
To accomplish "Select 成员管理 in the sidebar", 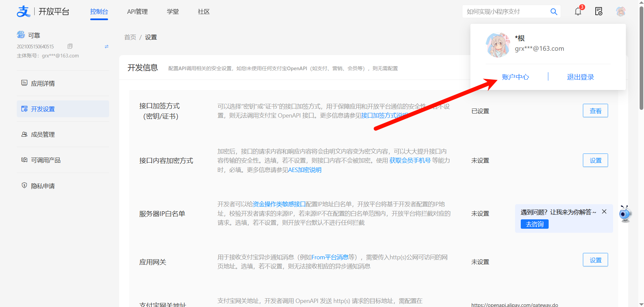I will tap(43, 134).
